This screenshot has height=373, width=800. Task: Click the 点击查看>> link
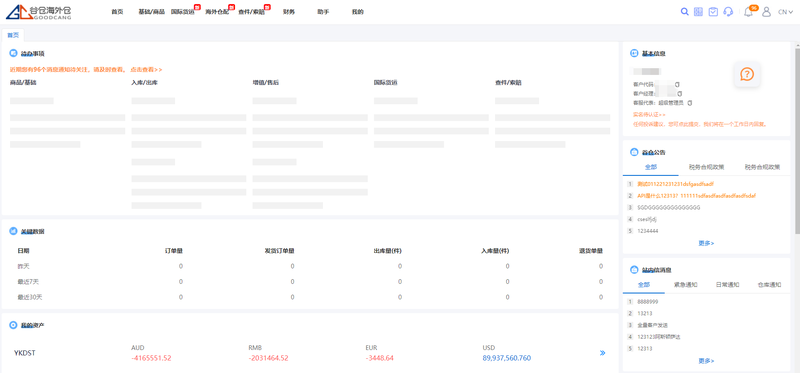pyautogui.click(x=146, y=69)
